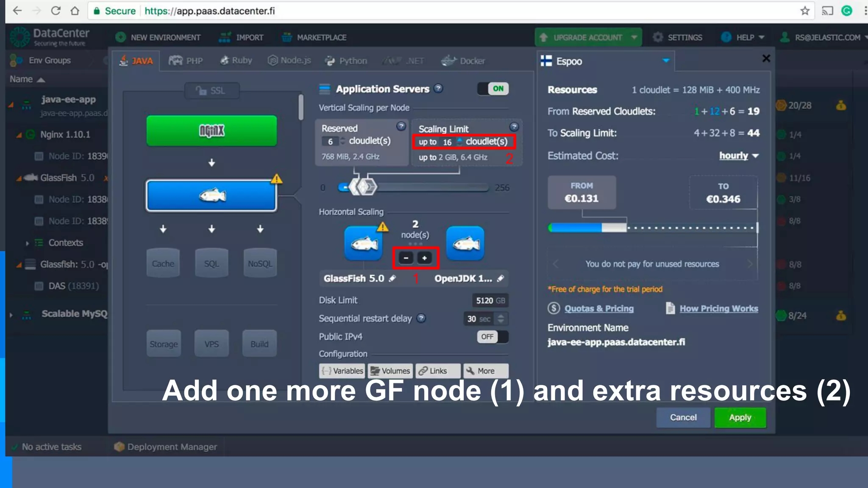This screenshot has width=868, height=488.
Task: Toggle Application Servers ON switch
Action: pyautogui.click(x=493, y=89)
